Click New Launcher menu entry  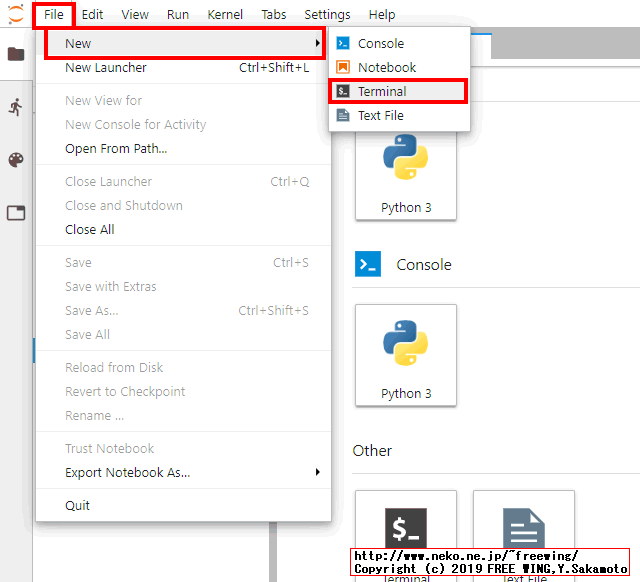click(x=106, y=68)
